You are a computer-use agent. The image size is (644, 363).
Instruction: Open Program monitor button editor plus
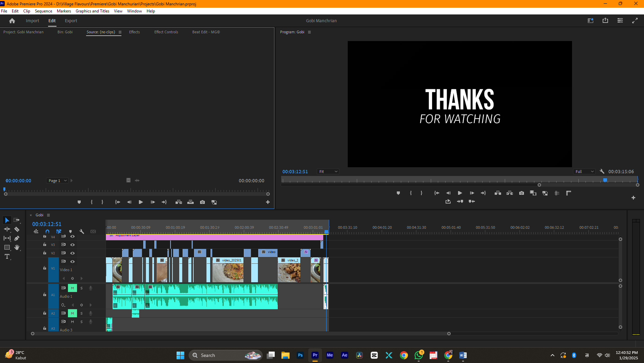coord(633,198)
